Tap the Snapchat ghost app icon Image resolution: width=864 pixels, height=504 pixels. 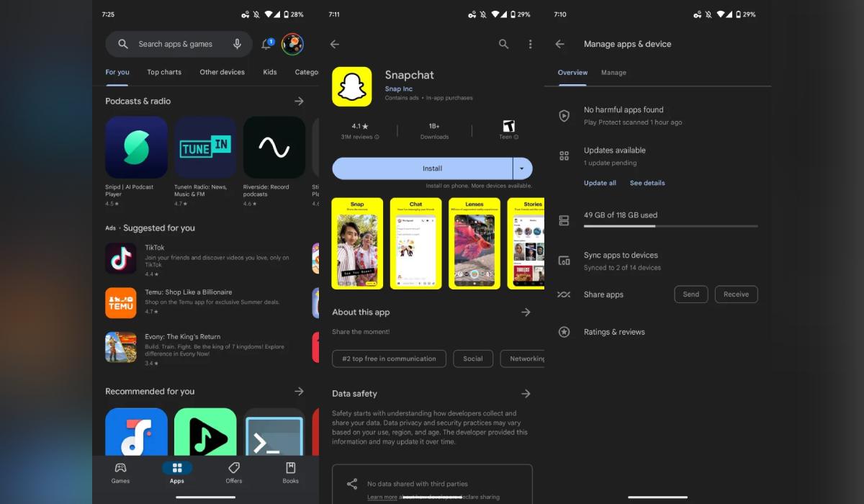click(x=351, y=86)
